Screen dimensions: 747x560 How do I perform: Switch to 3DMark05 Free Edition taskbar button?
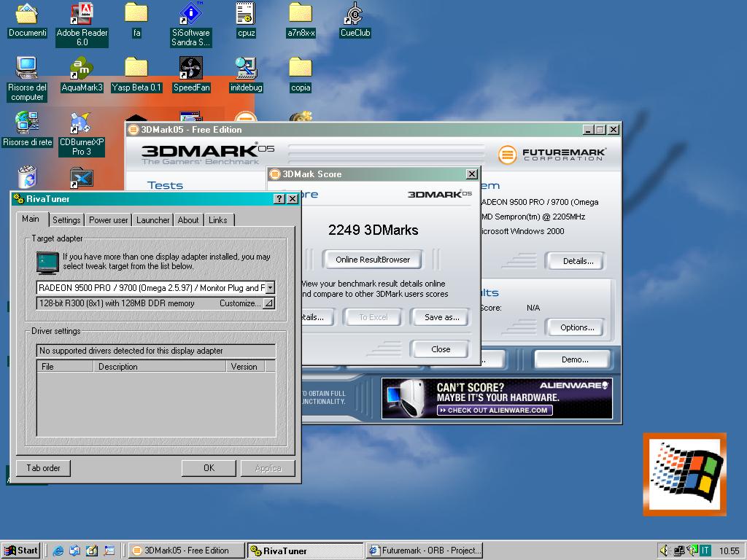pos(186,551)
